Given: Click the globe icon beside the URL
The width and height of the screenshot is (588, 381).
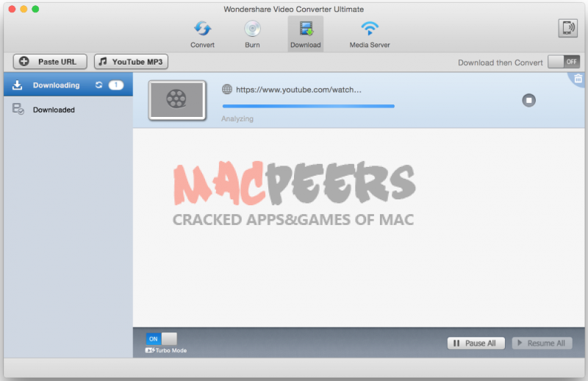Looking at the screenshot, I should coord(227,89).
